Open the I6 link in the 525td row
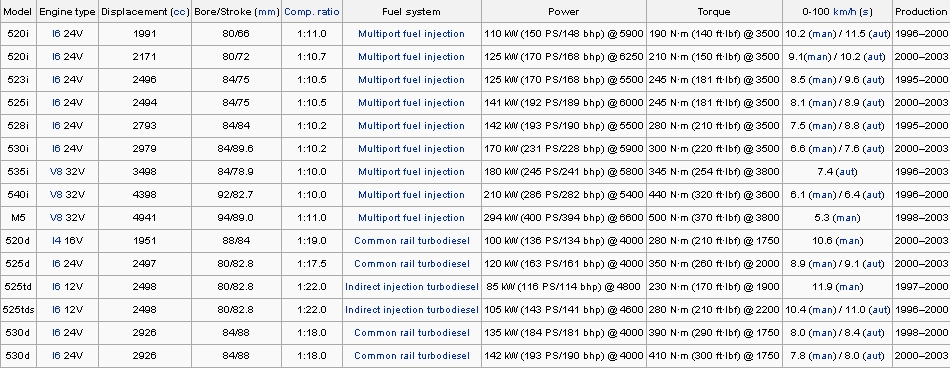Image resolution: width=950 pixels, height=368 pixels. (56, 287)
